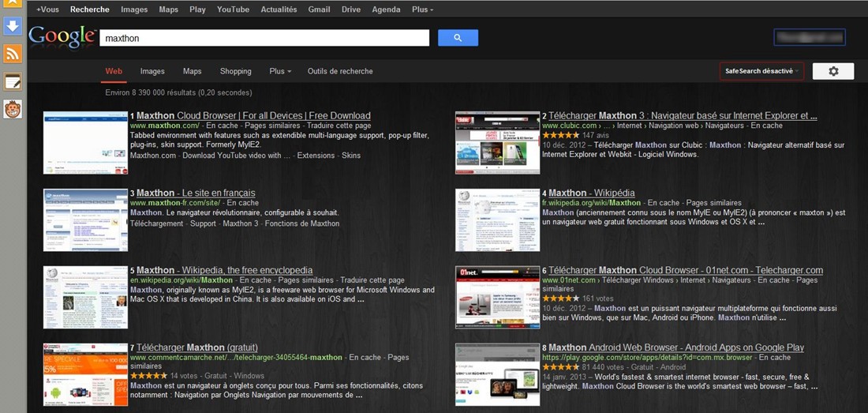Open Drive in the top bar

click(351, 9)
